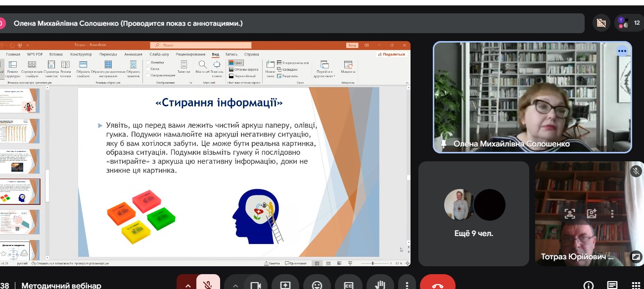Viewport: 644px width, 289px height.
Task: Start screen sharing with the present button
Action: tap(285, 285)
